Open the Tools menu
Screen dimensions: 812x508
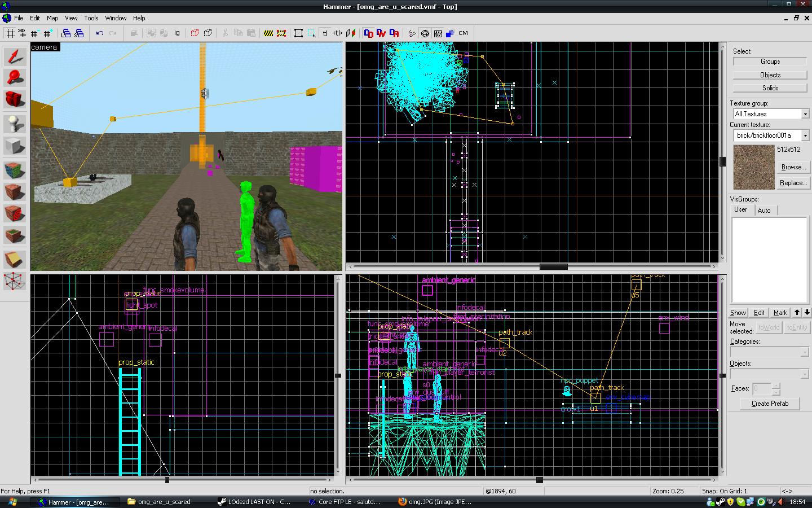91,18
